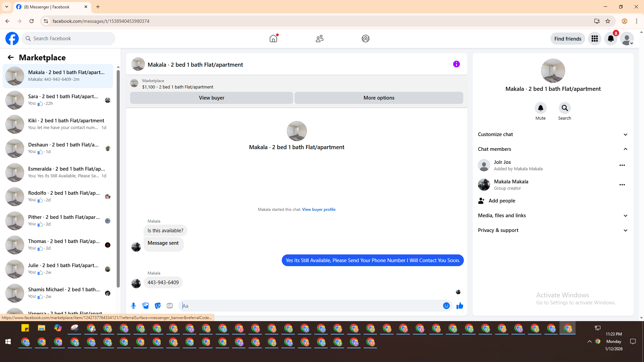This screenshot has height=362, width=644.
Task: Mute this conversation
Action: click(540, 108)
